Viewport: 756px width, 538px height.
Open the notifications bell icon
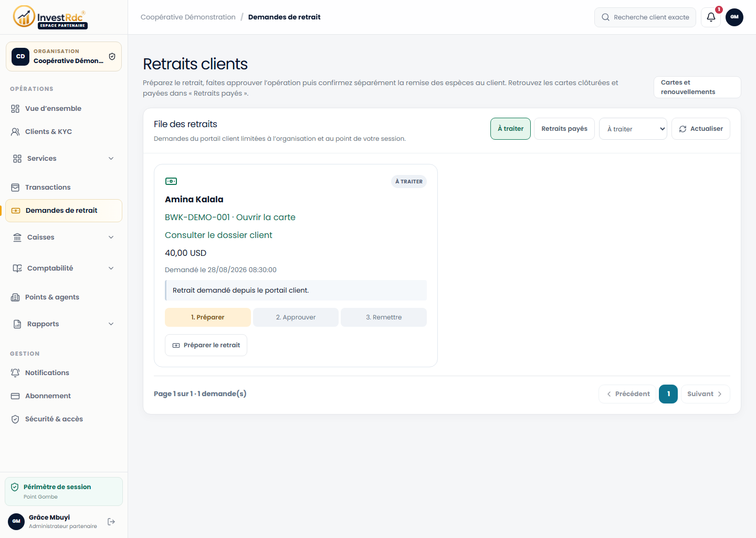pos(711,17)
